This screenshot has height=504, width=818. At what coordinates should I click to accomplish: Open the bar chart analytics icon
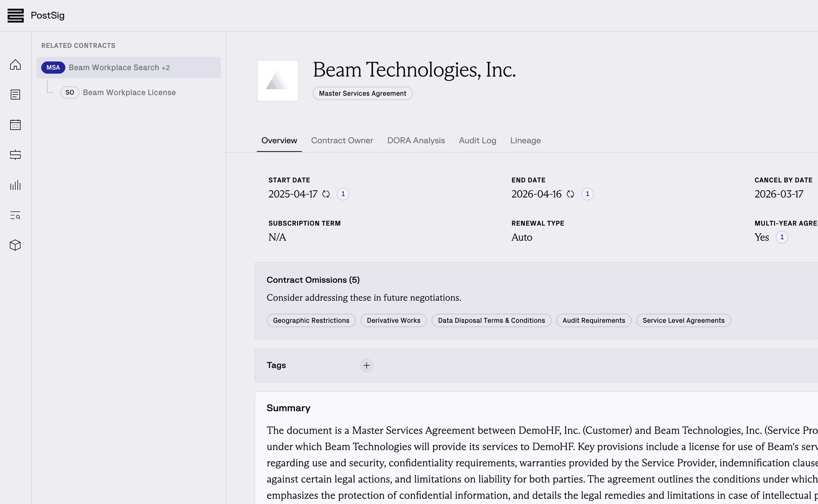pyautogui.click(x=15, y=185)
